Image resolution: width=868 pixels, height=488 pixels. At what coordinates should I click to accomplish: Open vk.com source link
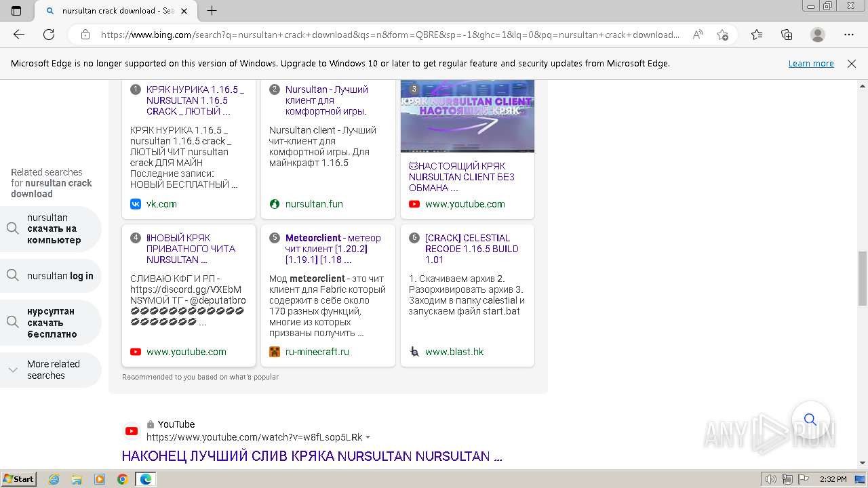[x=161, y=204]
